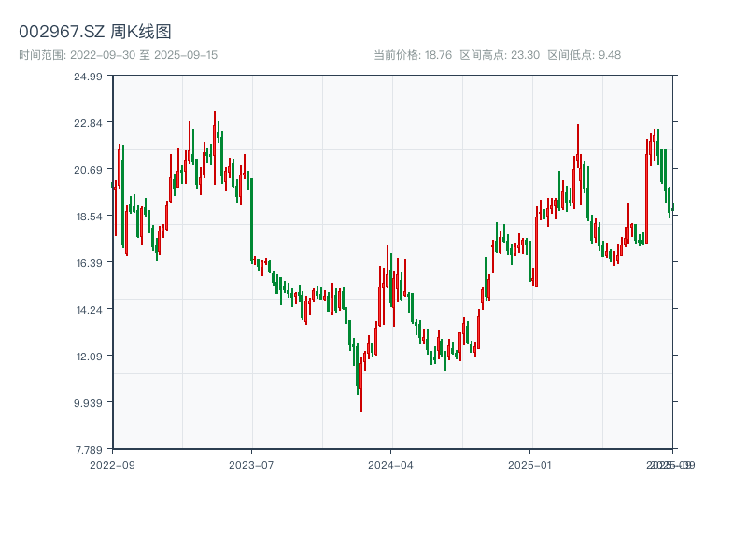747x560 pixels.
Task: Click the 2023-07 x-axis date label
Action: [x=252, y=464]
